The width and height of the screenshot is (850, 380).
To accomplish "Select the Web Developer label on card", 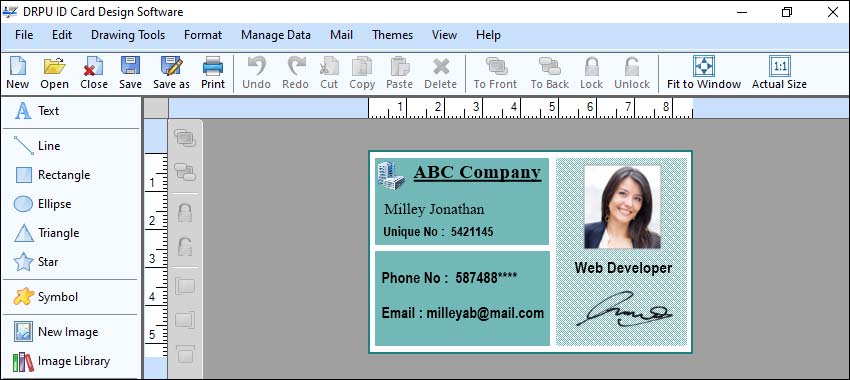I will point(623,268).
